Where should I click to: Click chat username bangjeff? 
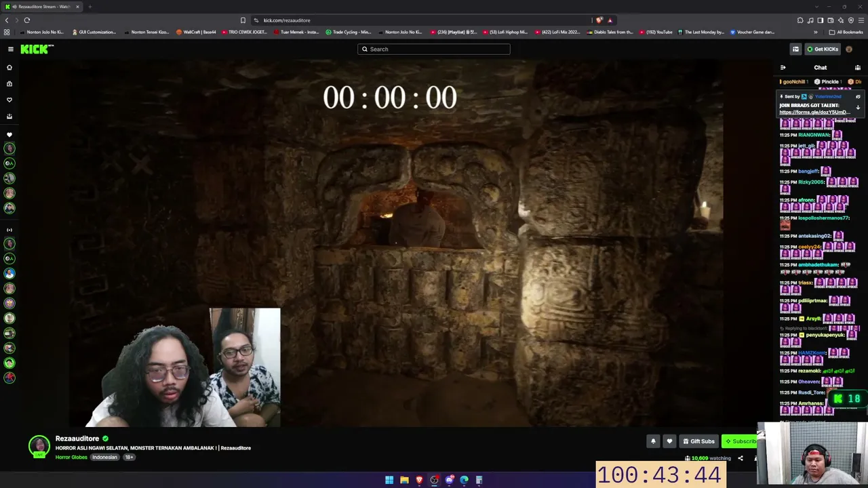(x=808, y=171)
